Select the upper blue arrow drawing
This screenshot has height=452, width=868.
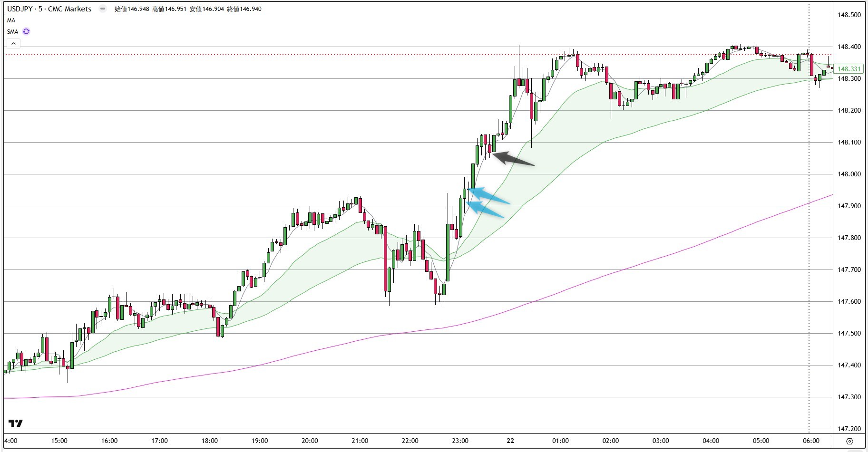490,196
